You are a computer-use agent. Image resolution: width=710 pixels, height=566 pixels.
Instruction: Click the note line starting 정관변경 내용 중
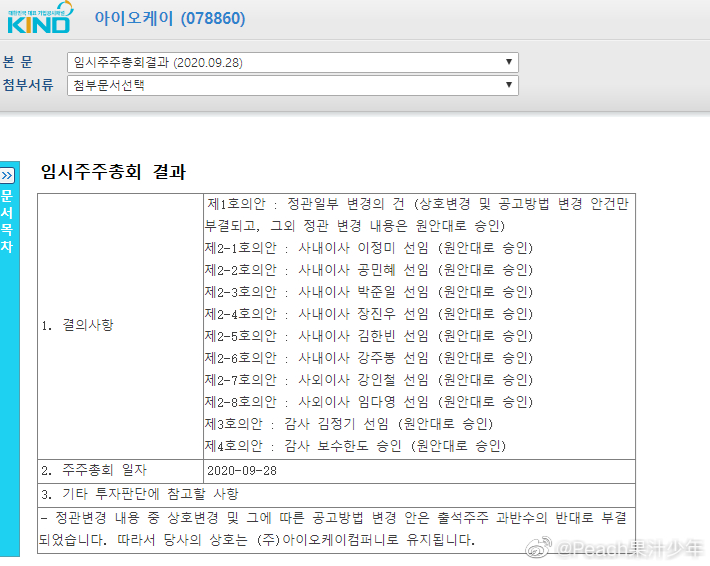pyautogui.click(x=334, y=518)
